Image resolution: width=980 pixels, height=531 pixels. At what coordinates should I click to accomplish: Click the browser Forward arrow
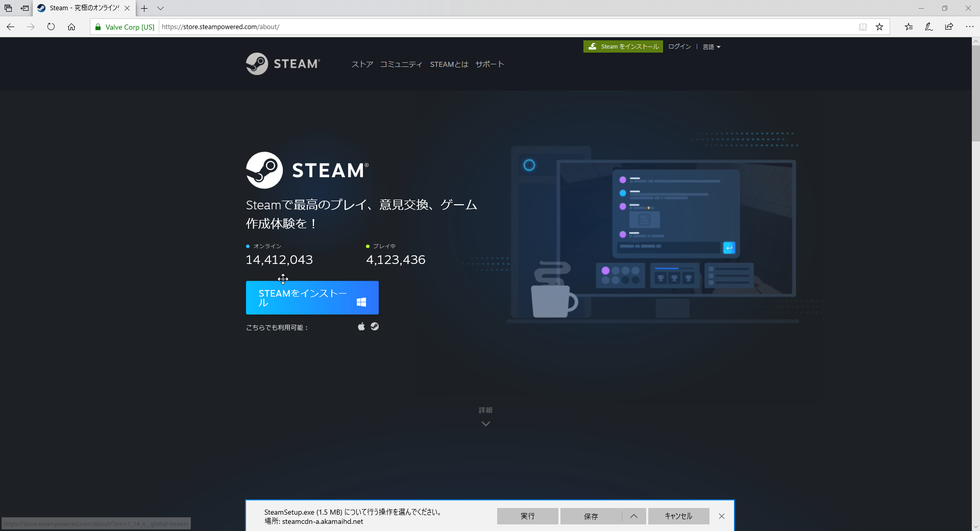point(31,27)
